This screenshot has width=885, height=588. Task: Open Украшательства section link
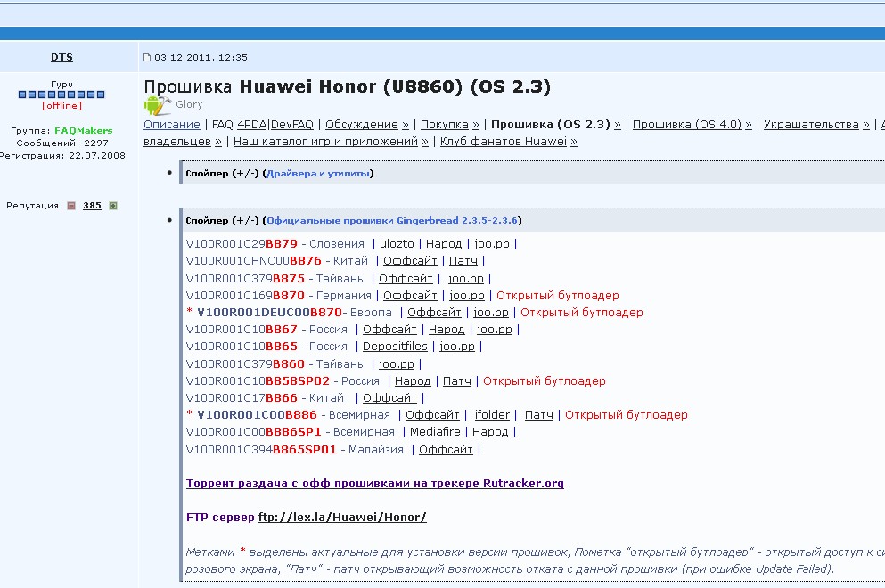coord(816,124)
